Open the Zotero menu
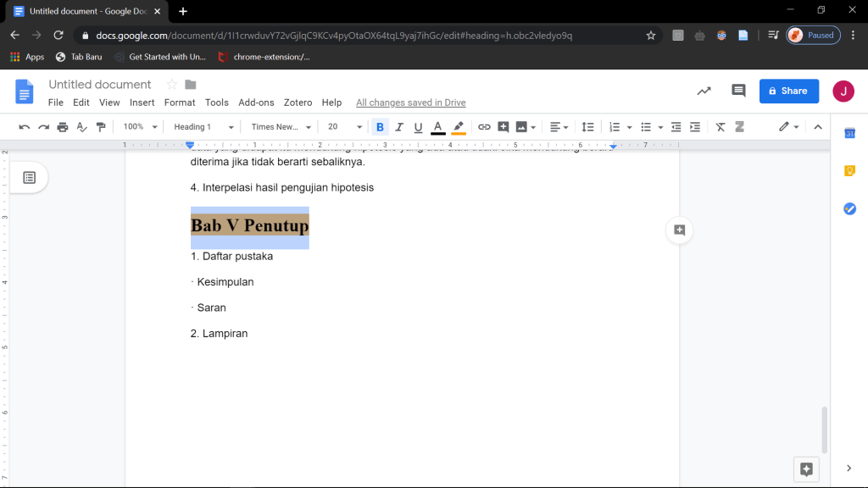The width and height of the screenshot is (868, 488). pyautogui.click(x=298, y=103)
